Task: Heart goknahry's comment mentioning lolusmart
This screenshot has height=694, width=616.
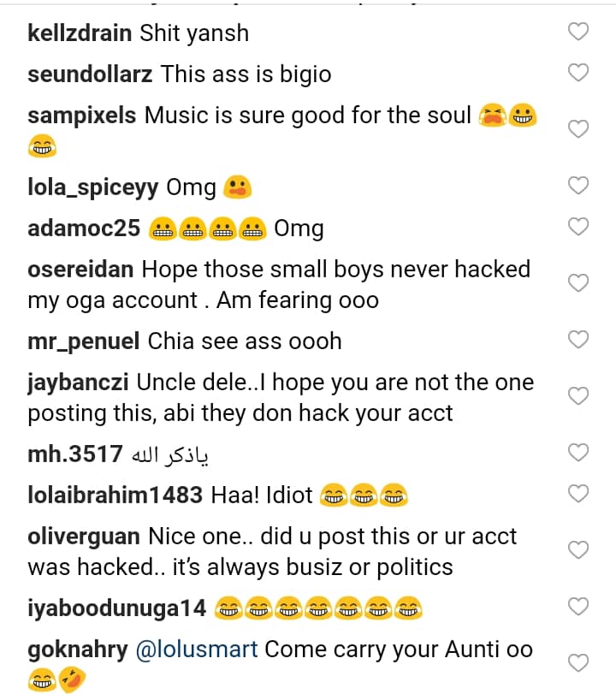Action: click(579, 663)
